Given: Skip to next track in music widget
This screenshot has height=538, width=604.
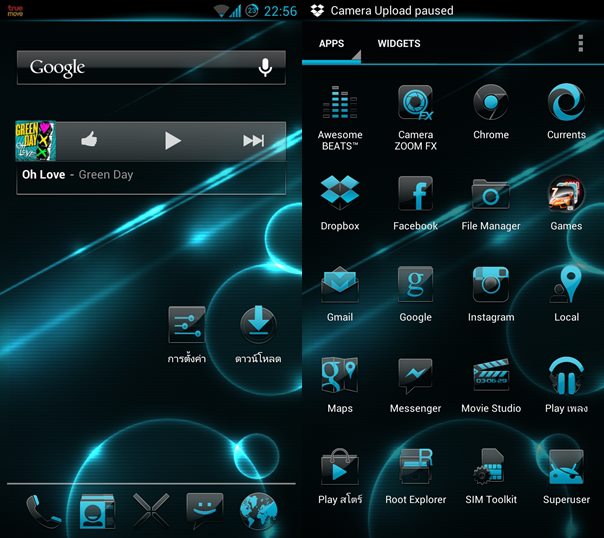Looking at the screenshot, I should tap(253, 141).
